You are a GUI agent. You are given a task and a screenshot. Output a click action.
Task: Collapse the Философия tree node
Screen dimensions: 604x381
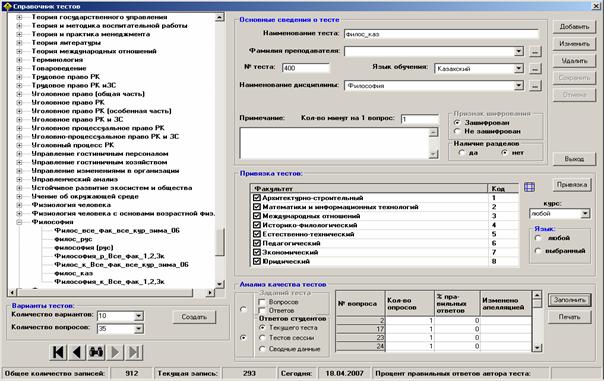click(19, 222)
